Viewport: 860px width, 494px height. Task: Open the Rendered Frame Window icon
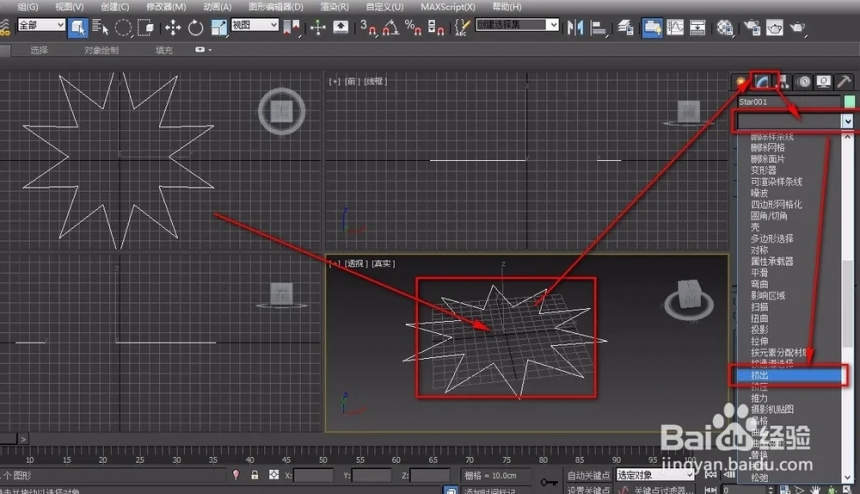774,27
